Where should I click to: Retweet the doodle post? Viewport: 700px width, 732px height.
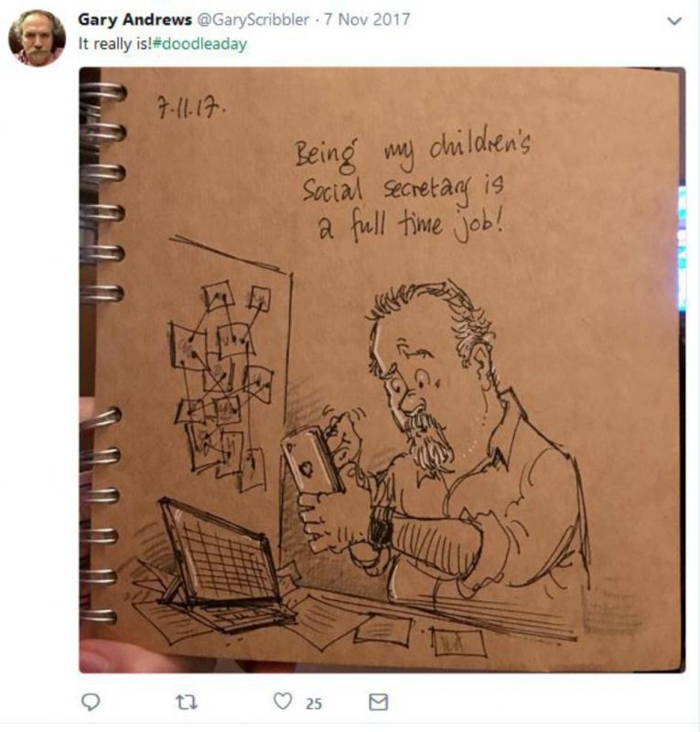pyautogui.click(x=187, y=702)
